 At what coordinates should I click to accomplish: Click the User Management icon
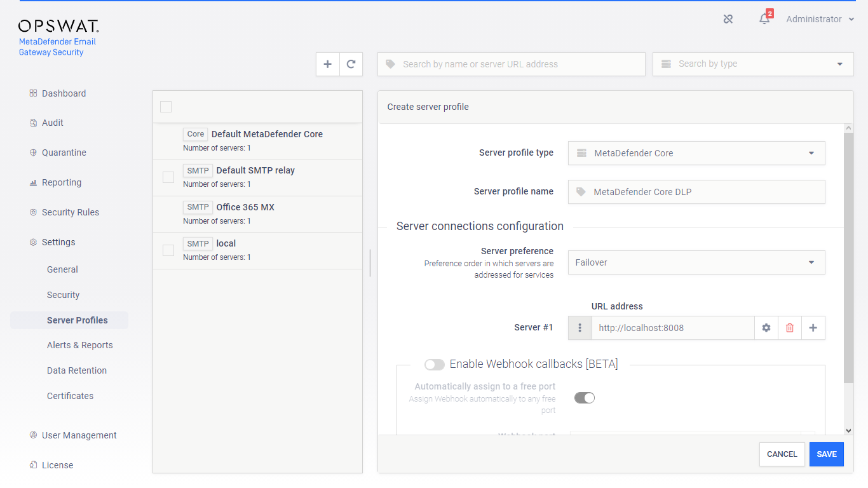click(x=33, y=435)
